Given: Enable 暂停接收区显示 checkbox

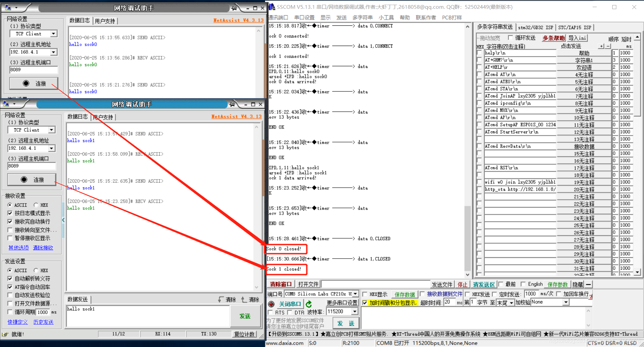Looking at the screenshot, I should [10, 238].
